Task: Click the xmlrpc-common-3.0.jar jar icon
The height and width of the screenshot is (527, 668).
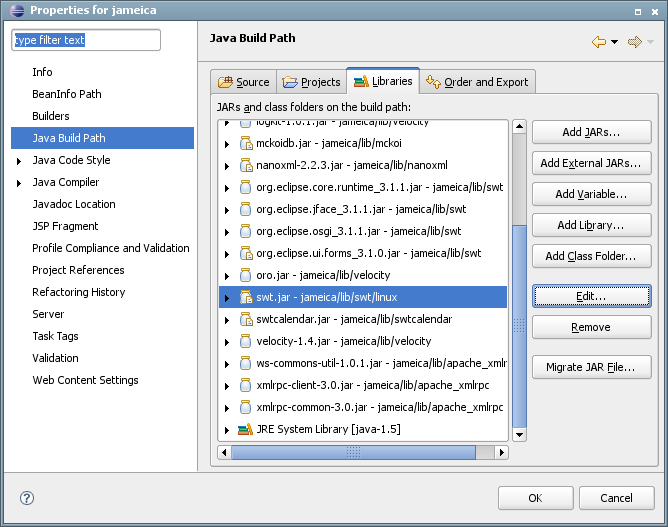Action: 245,408
